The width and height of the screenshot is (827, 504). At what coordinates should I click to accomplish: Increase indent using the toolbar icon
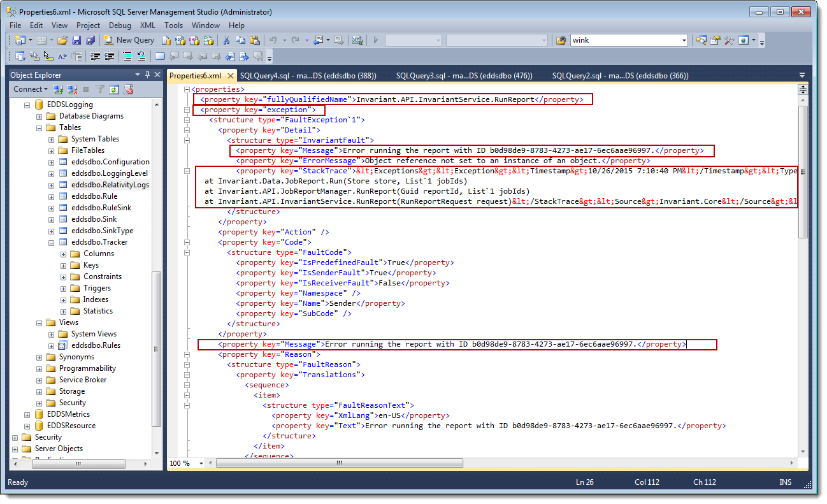click(x=108, y=56)
